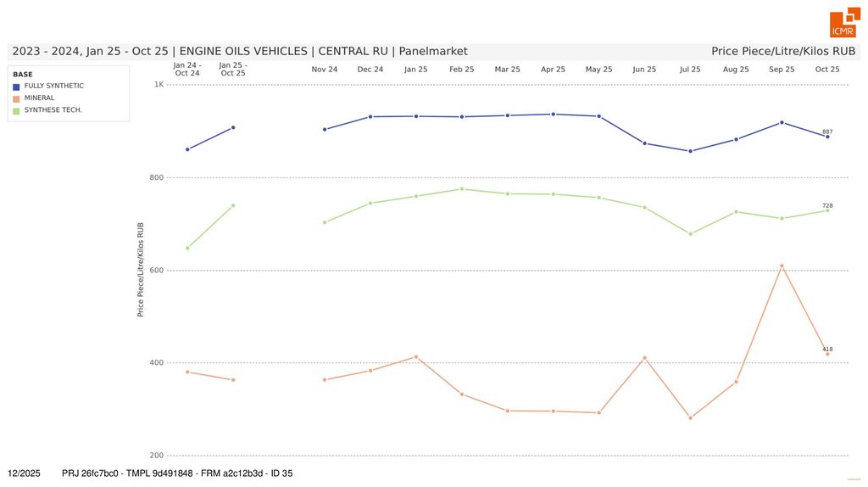Toggle the FULLY SYNTHETIC legend label
The image size is (868, 487).
(x=54, y=87)
